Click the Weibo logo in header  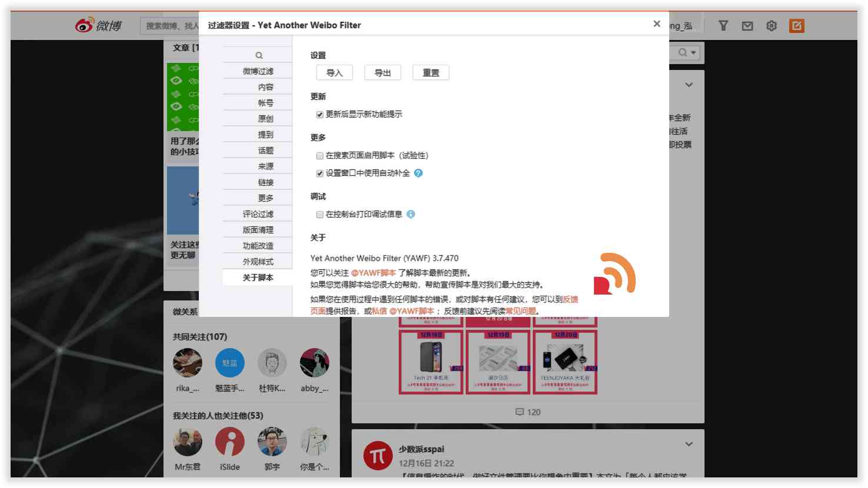click(x=98, y=25)
